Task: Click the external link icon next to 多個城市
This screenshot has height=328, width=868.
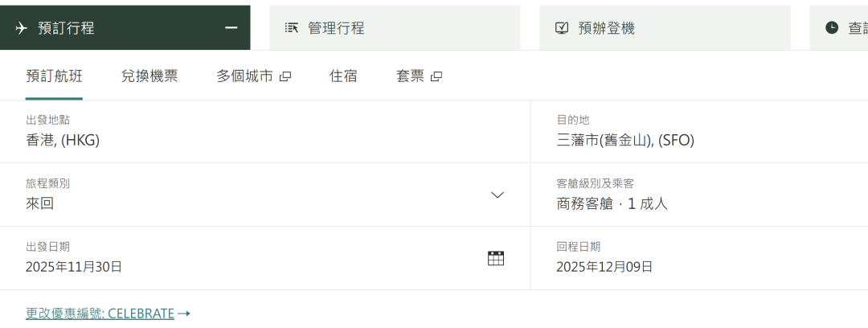Action: tap(285, 76)
